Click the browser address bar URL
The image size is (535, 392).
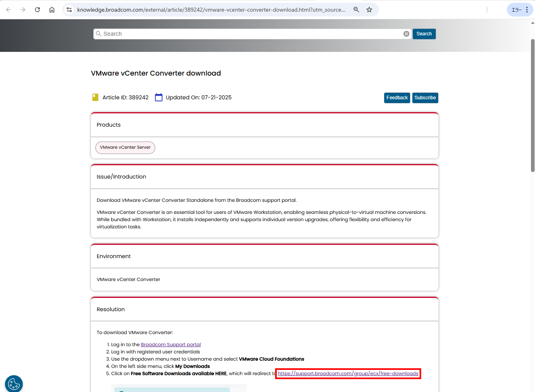[x=211, y=10]
